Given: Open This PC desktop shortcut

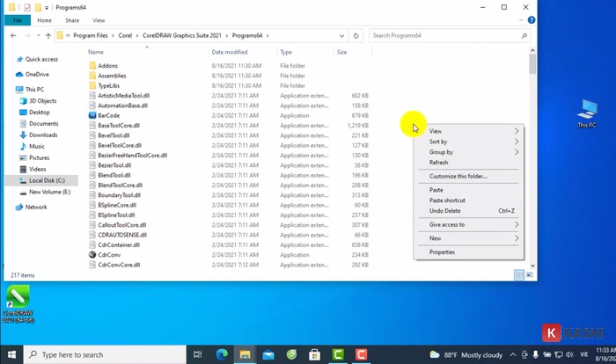Looking at the screenshot, I should [x=586, y=113].
